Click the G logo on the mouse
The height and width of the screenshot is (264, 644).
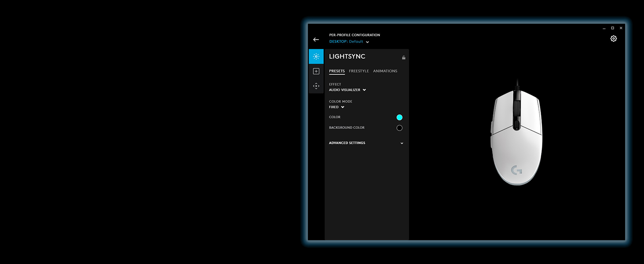pos(516,170)
